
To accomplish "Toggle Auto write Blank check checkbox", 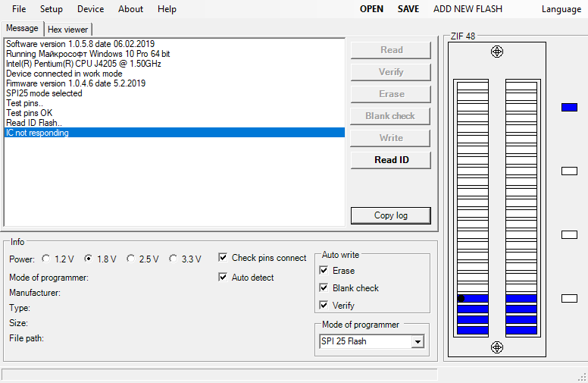I will click(324, 288).
